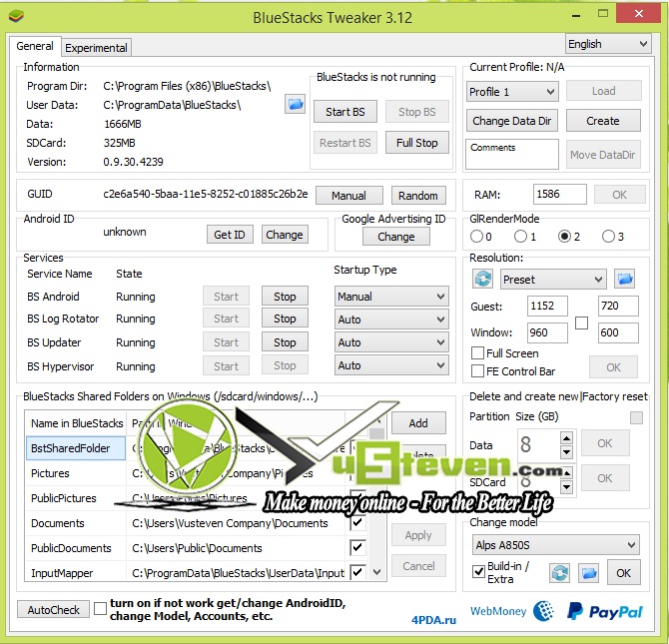Toggle the Build-in / Extra checkbox
The width and height of the screenshot is (669, 644).
tap(478, 571)
